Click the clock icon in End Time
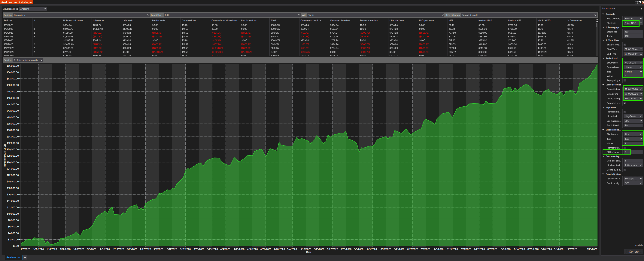The image size is (644, 261). [x=626, y=54]
